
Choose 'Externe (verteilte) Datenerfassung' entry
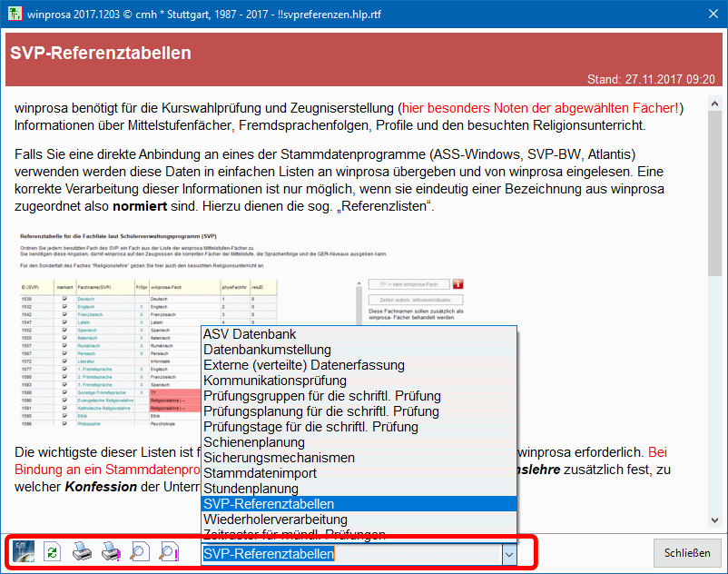pos(304,365)
